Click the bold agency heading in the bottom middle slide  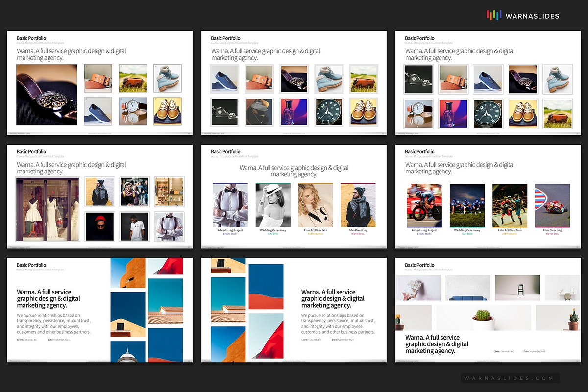333,298
